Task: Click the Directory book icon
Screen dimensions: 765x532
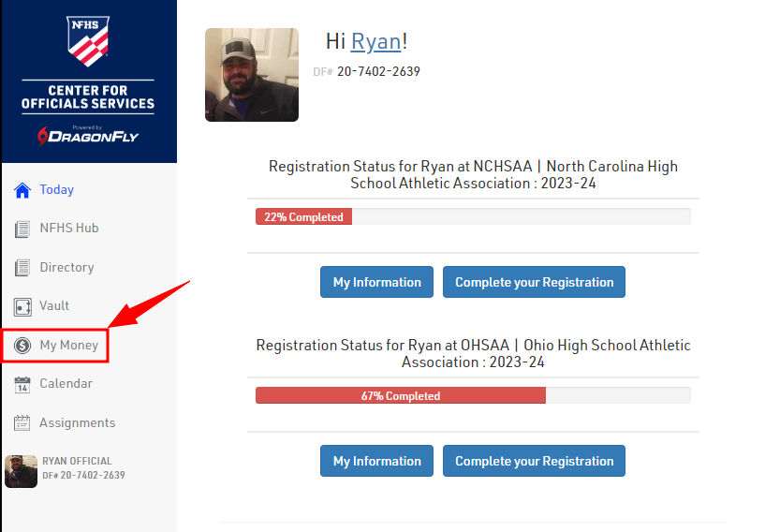Action: [22, 268]
